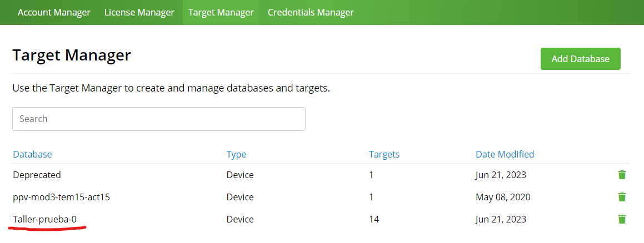This screenshot has height=243, width=644.
Task: Sort by Database column header
Action: point(32,154)
